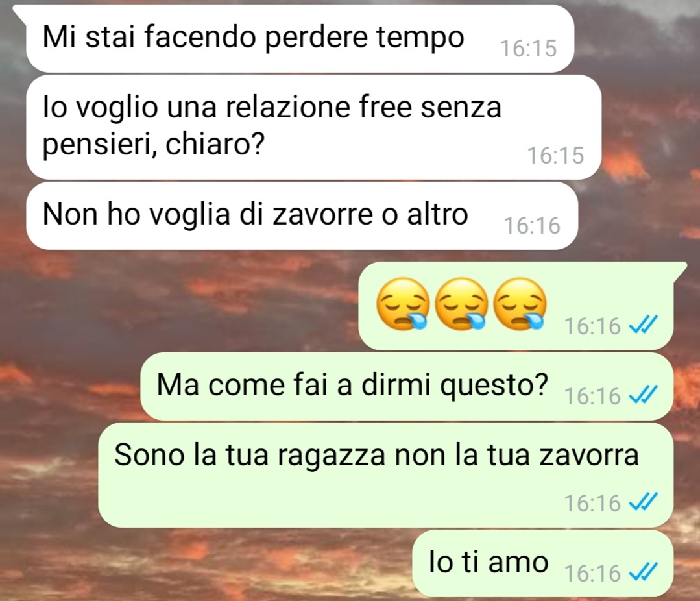Select the "relazione free senza pensieri" message bubble
The height and width of the screenshot is (601, 700).
coord(314,127)
